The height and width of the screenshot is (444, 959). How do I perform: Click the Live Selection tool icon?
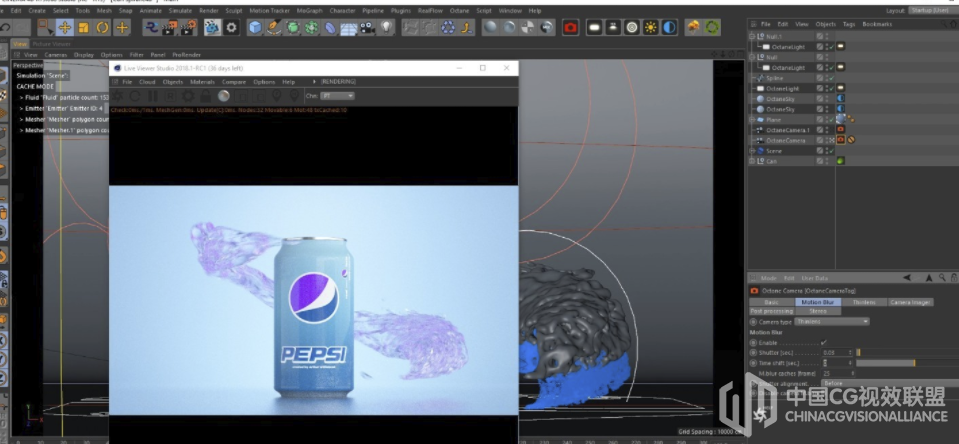pyautogui.click(x=44, y=28)
